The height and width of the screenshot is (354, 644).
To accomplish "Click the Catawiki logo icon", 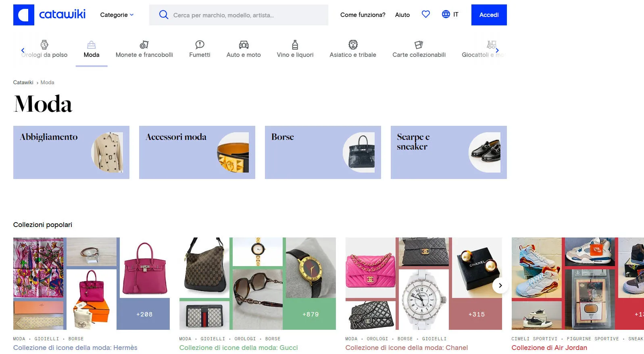I will pyautogui.click(x=23, y=15).
